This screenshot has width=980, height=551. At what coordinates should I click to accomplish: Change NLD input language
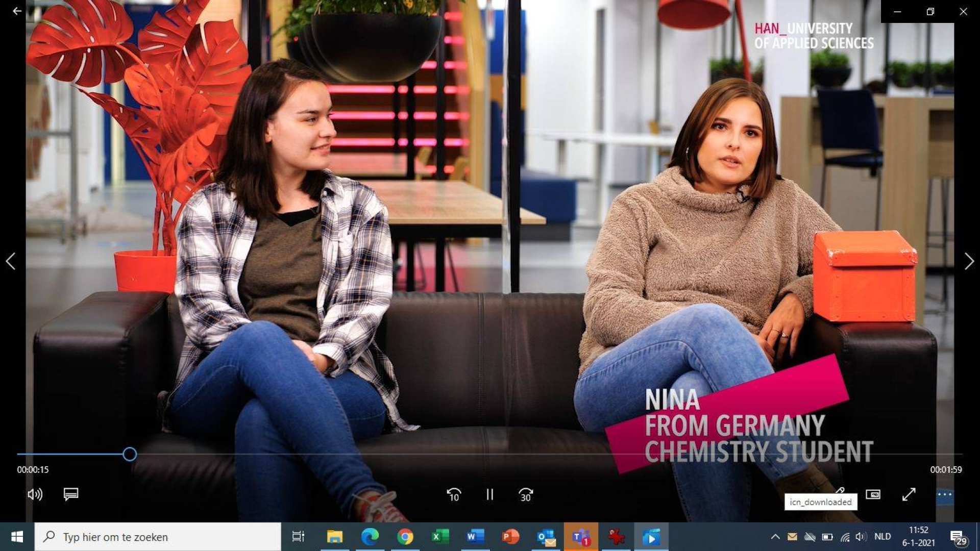tap(883, 537)
